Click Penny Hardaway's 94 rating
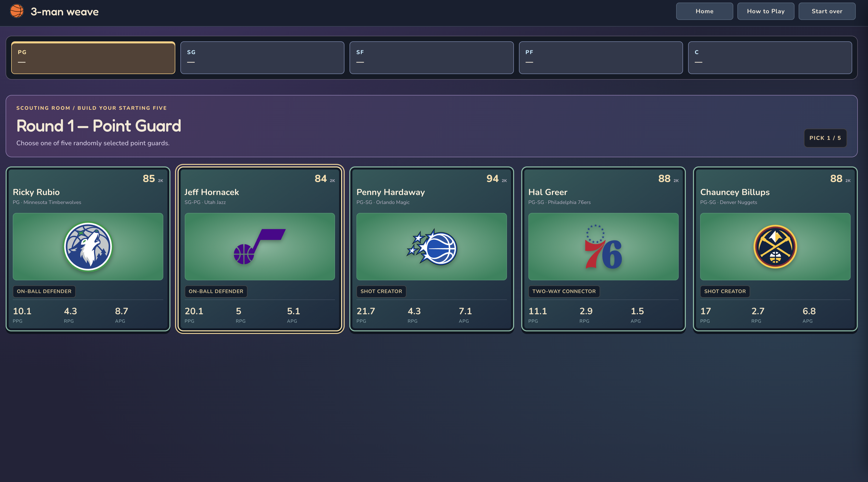868x482 pixels. pos(492,178)
